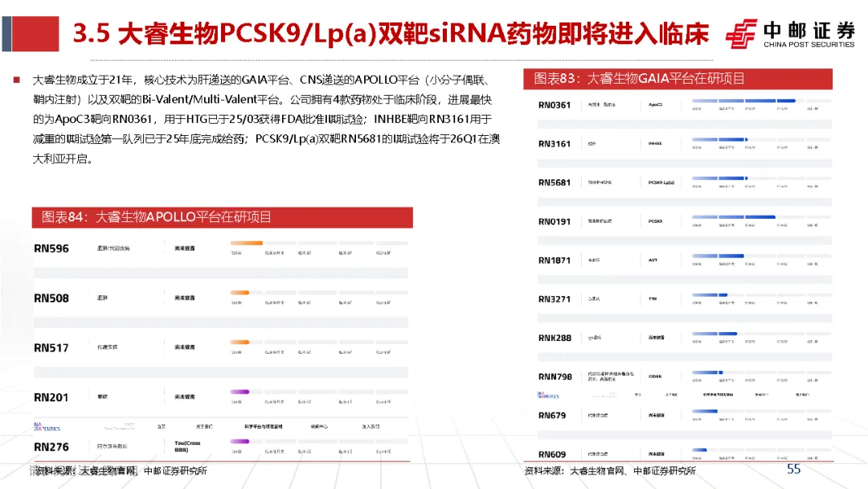Select the RN609 row label
The height and width of the screenshot is (489, 868).
[x=552, y=454]
